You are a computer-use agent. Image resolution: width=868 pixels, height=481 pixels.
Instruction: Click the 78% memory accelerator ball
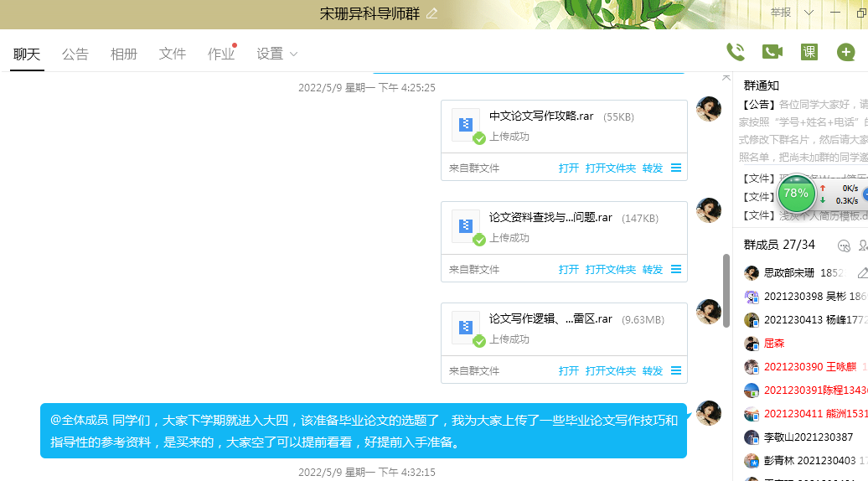coord(796,194)
